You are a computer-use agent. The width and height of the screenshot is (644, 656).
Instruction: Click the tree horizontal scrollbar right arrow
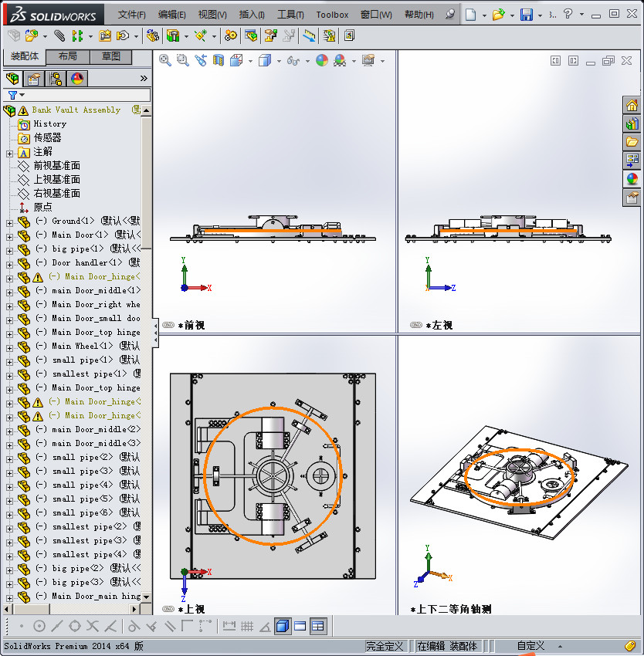tap(134, 609)
